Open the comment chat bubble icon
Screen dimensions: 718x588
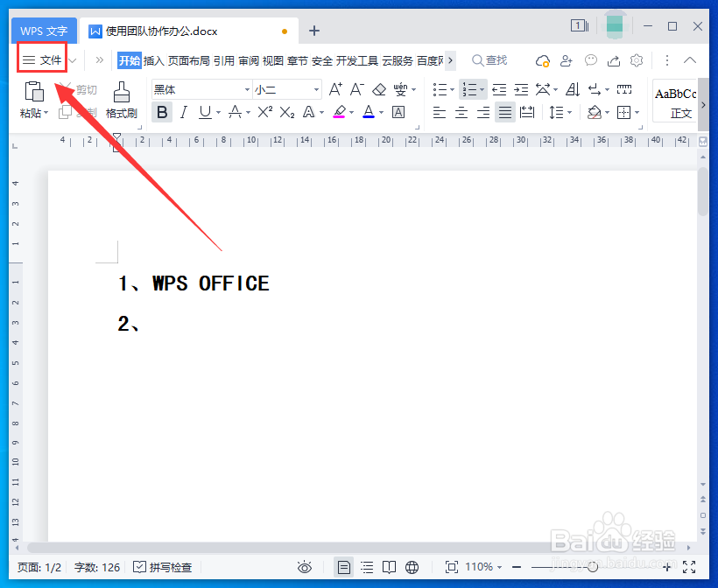(x=591, y=60)
